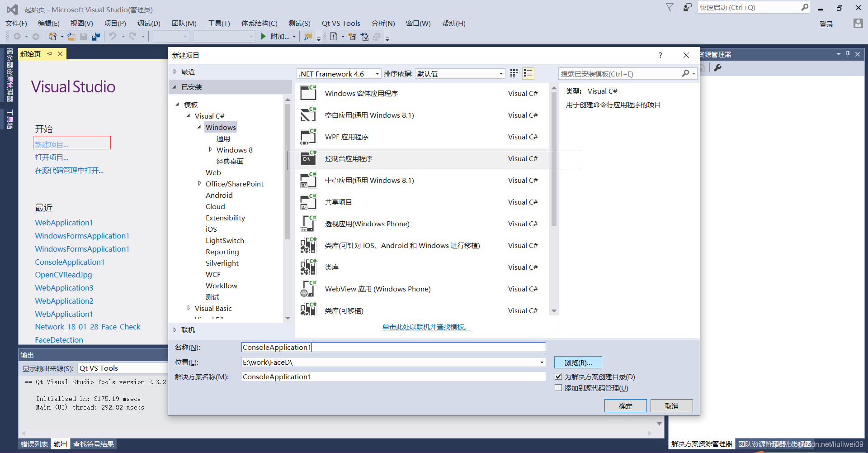The height and width of the screenshot is (453, 868).
Task: Switch templates to list view
Action: [528, 73]
